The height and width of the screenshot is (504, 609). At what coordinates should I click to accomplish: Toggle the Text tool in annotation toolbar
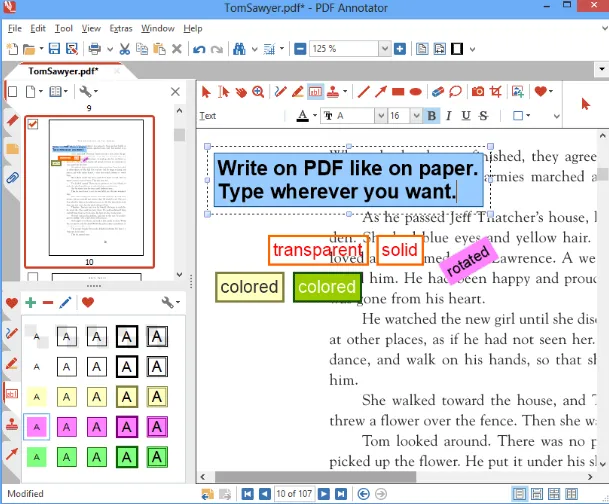(x=315, y=92)
